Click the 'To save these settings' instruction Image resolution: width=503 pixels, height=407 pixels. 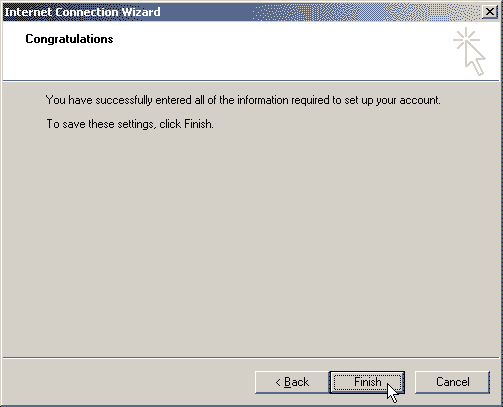pyautogui.click(x=130, y=124)
